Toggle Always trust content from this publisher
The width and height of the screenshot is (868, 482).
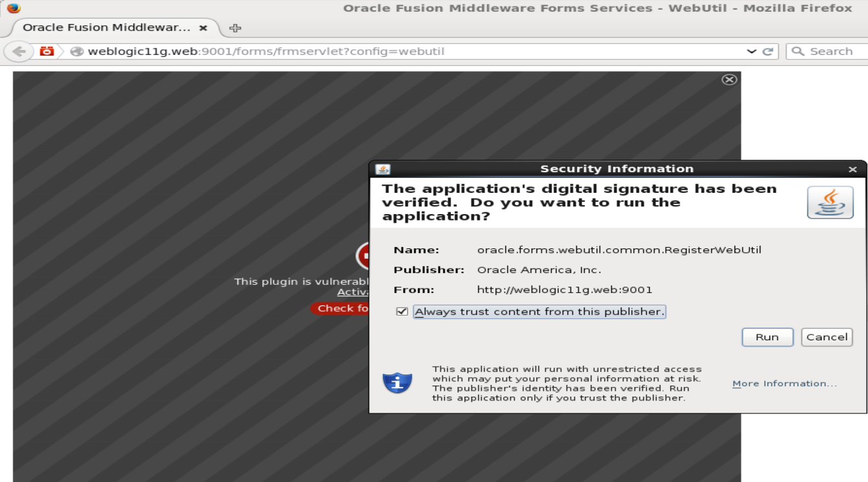(x=402, y=312)
